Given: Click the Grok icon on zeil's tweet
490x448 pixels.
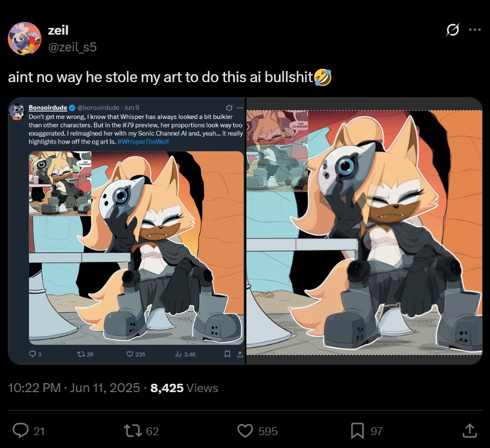Looking at the screenshot, I should click(x=453, y=30).
